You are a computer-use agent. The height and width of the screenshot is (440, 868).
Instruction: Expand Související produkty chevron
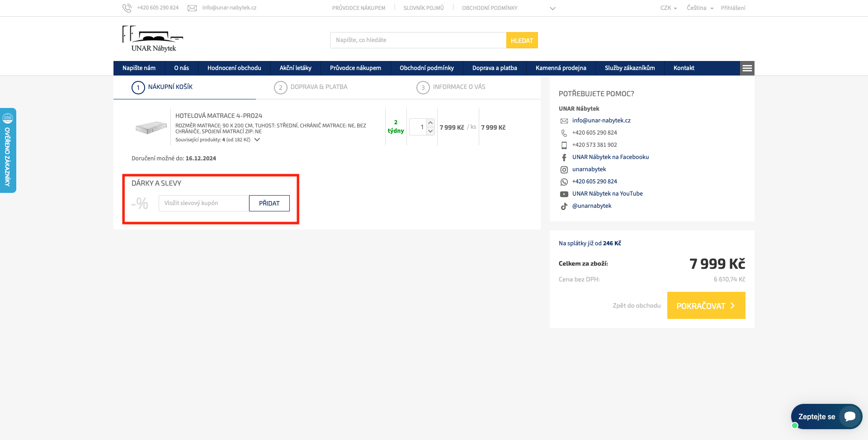(257, 140)
